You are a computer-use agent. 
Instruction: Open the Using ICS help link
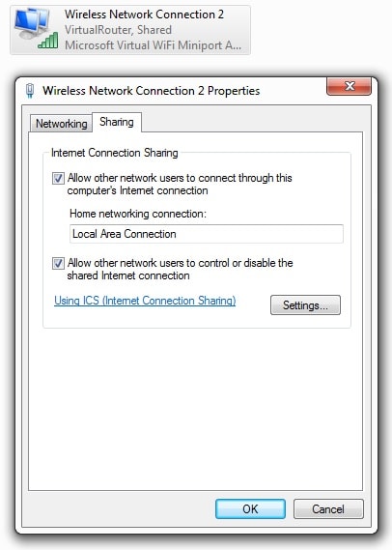point(145,301)
